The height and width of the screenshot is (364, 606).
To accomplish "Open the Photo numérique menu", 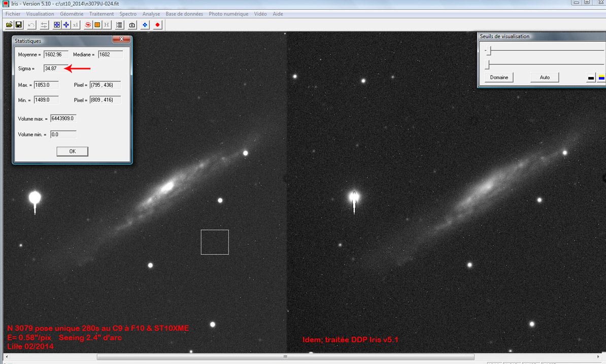I will pos(228,14).
